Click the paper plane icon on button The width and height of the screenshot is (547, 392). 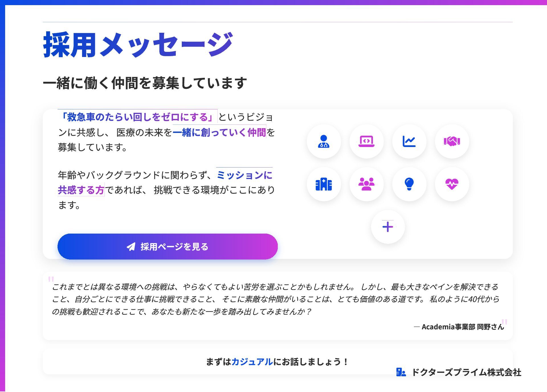[131, 247]
